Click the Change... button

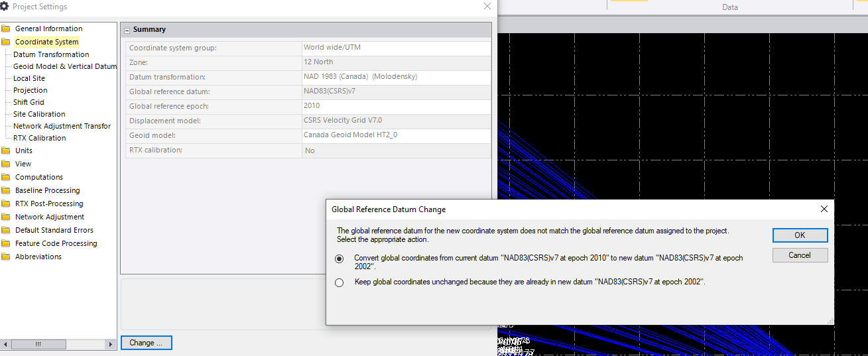tap(146, 343)
